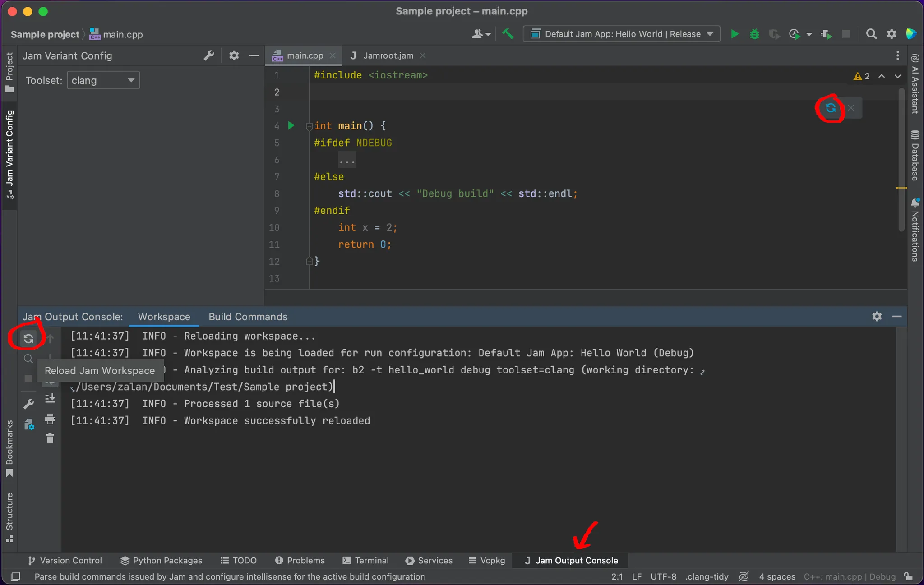This screenshot has width=924, height=585.
Task: Click the editor vertical scrollbar
Action: pos(901,160)
